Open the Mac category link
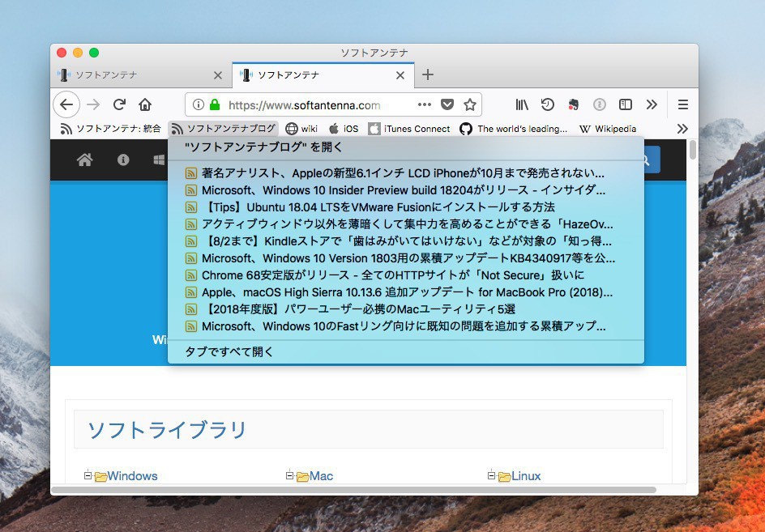This screenshot has width=765, height=532. [x=321, y=476]
